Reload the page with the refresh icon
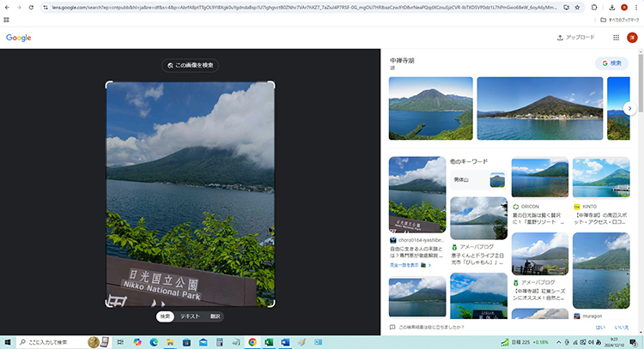This screenshot has width=644, height=349. (31, 8)
